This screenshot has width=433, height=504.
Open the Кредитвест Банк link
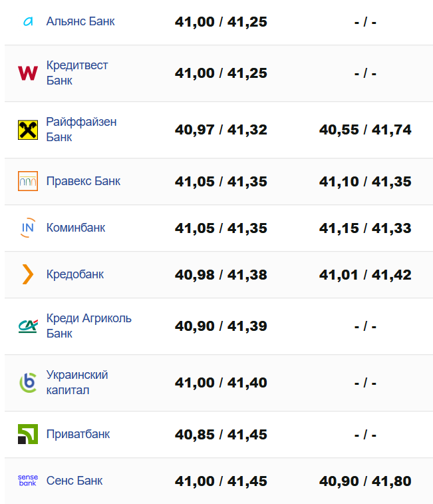pyautogui.click(x=77, y=73)
